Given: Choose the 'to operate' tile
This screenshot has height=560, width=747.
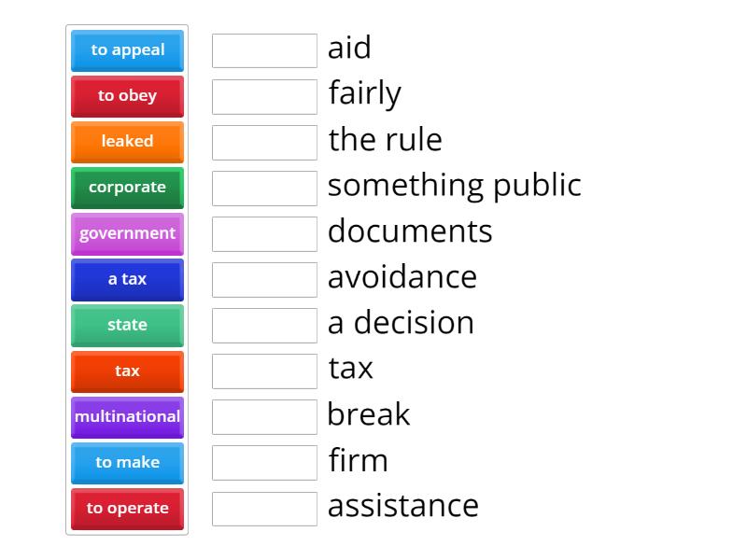Looking at the screenshot, I should tap(127, 509).
